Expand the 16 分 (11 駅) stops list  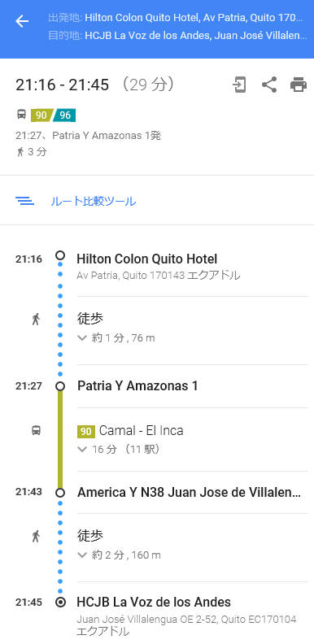click(119, 450)
